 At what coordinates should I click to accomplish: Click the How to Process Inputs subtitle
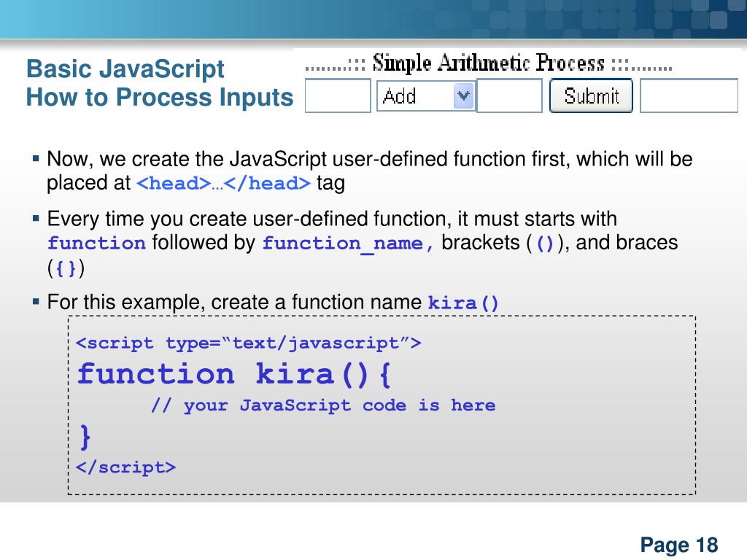coord(159,97)
